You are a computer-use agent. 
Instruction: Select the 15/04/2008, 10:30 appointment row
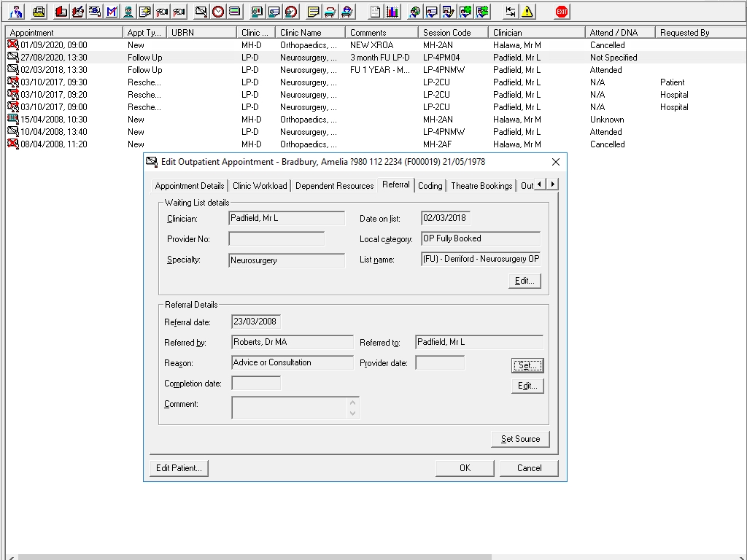pyautogui.click(x=376, y=120)
